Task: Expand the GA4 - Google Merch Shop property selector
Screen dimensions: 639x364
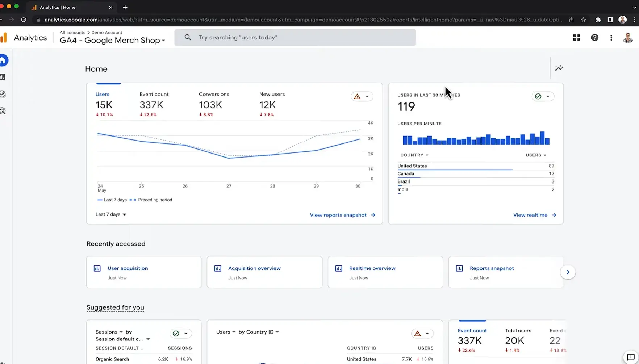Action: coord(112,40)
